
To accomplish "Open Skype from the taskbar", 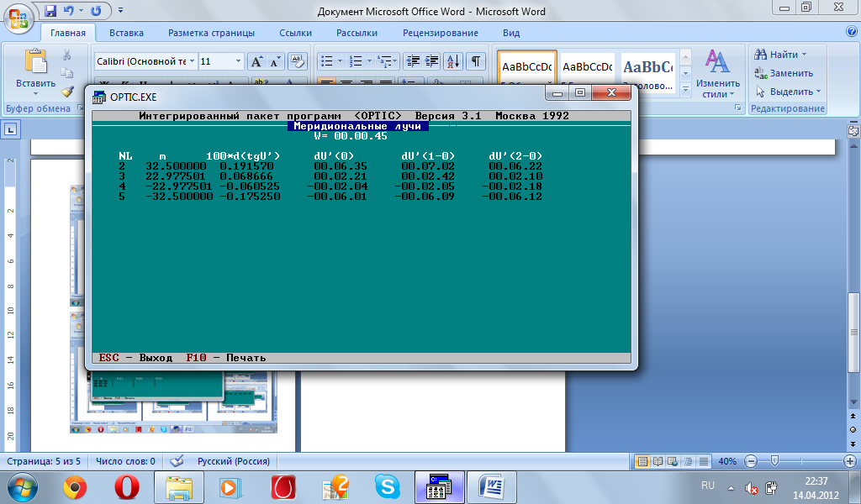I will (x=387, y=487).
